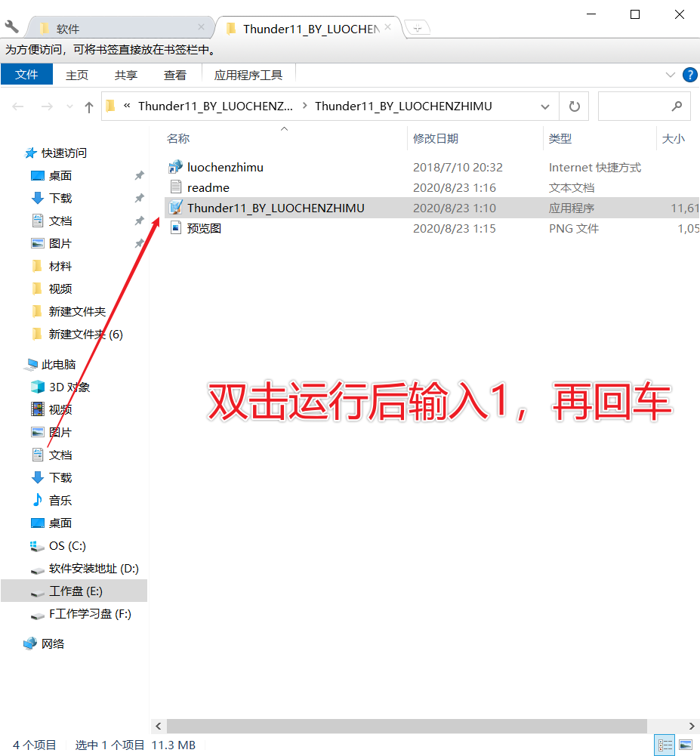Image resolution: width=700 pixels, height=756 pixels.
Task: Switch to large icons view layout
Action: click(686, 745)
